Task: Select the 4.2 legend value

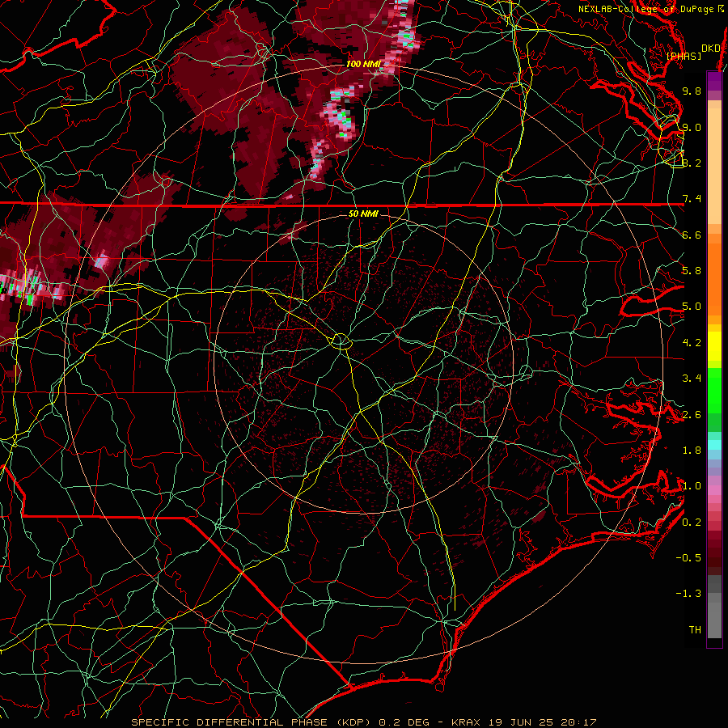Action: click(x=692, y=343)
